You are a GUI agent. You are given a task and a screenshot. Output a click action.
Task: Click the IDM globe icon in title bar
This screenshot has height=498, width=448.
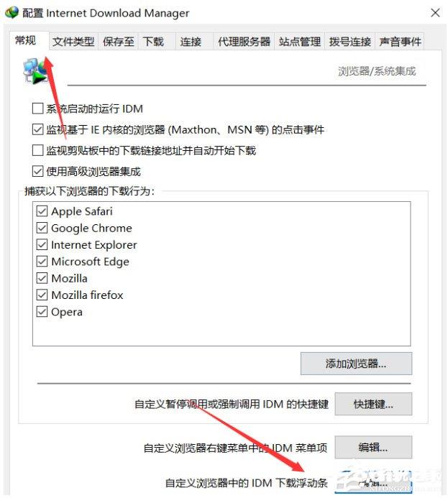[12, 13]
